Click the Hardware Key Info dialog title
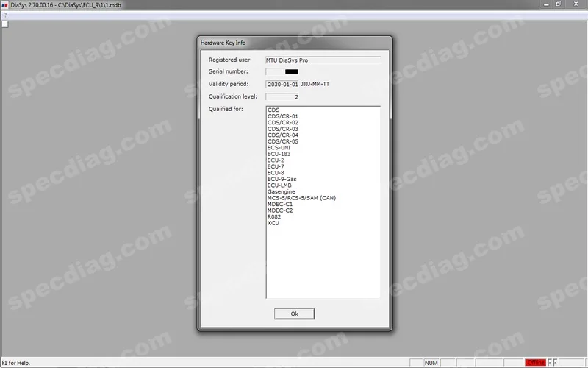The height and width of the screenshot is (368, 588). pyautogui.click(x=223, y=43)
